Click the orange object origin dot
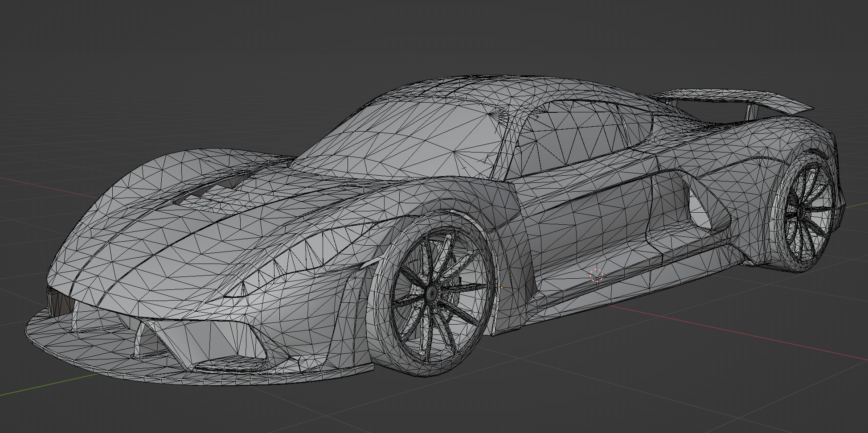The width and height of the screenshot is (868, 433). pyautogui.click(x=502, y=288)
